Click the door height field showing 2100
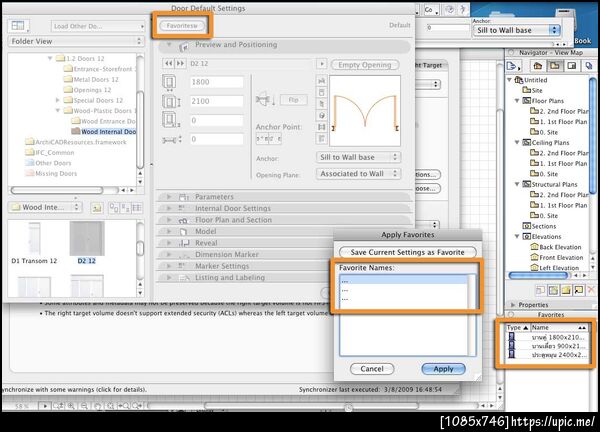Image resolution: width=600 pixels, height=432 pixels. [217, 101]
